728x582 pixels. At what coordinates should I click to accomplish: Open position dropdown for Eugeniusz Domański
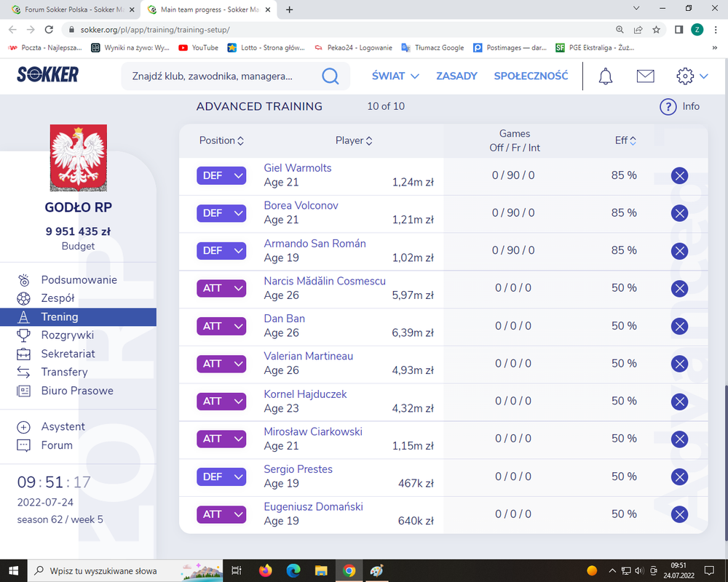click(221, 514)
